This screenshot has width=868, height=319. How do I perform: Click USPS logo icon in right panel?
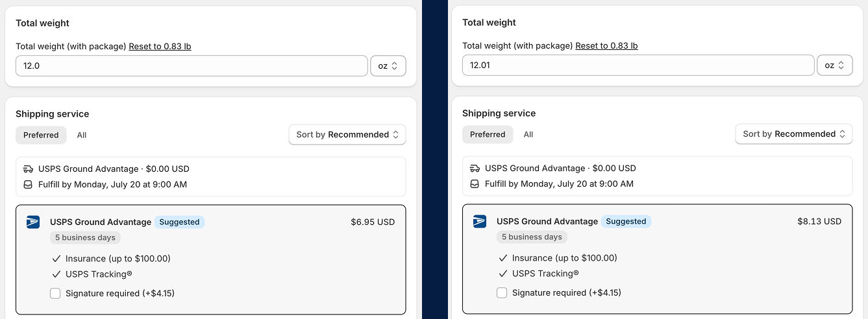point(480,221)
